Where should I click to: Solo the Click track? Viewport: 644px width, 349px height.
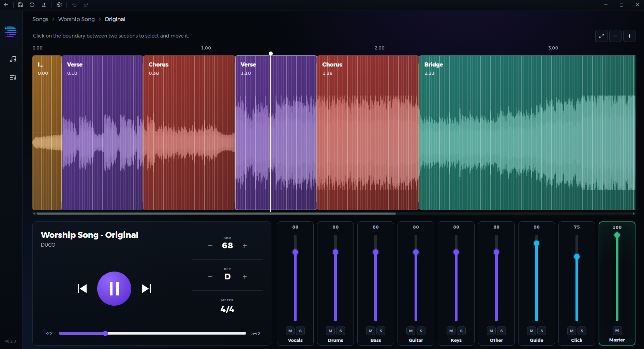(x=582, y=331)
